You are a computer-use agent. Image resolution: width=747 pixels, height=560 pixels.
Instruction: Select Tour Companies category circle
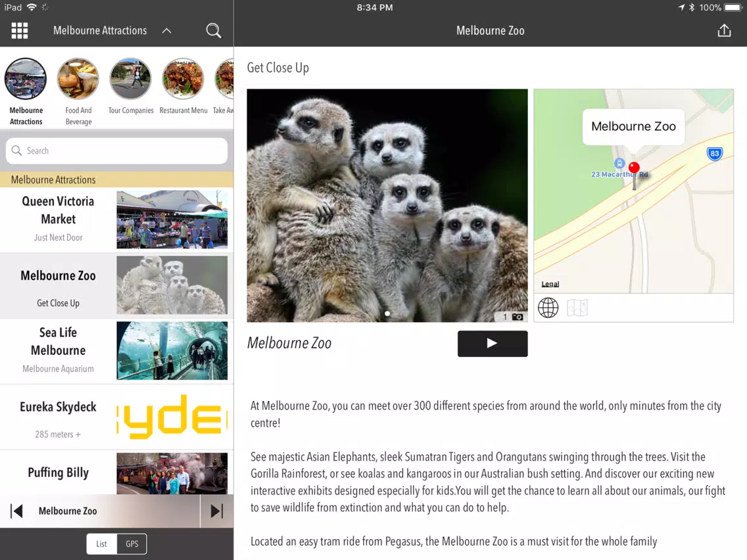point(131,79)
